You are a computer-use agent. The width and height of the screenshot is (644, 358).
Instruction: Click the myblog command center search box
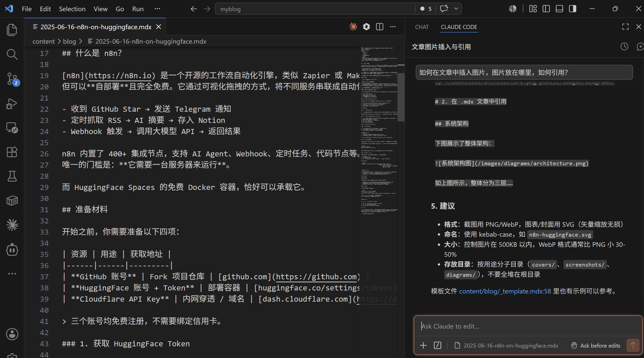pos(315,9)
